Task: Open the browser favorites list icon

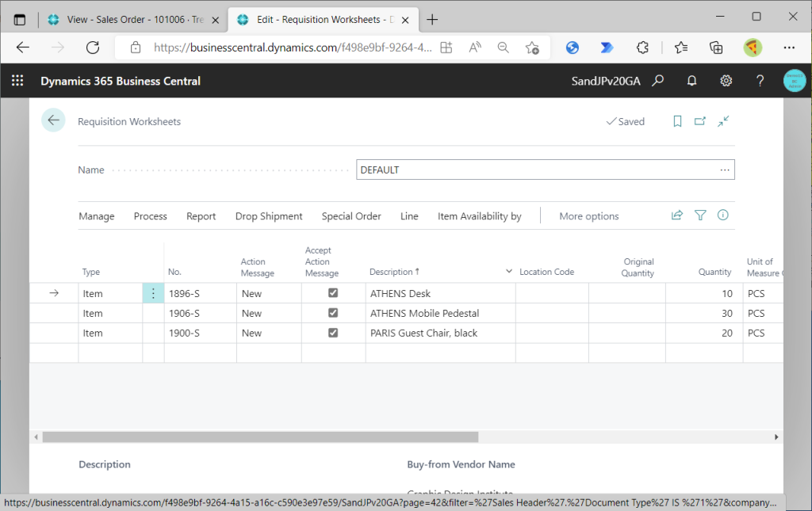Action: click(681, 48)
